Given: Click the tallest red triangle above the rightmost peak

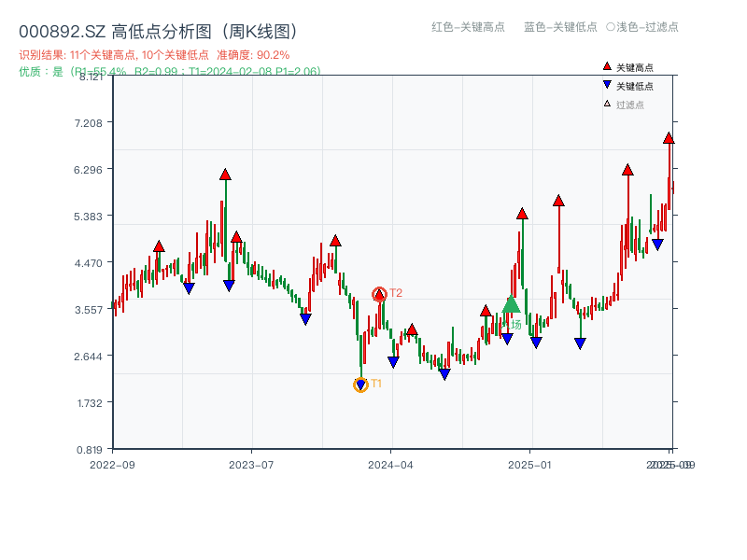Looking at the screenshot, I should (669, 138).
